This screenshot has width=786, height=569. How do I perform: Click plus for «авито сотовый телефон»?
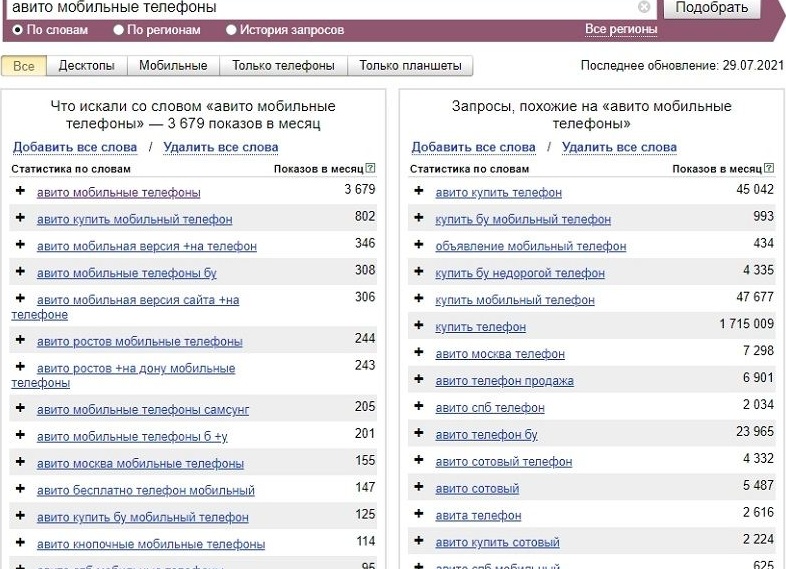pos(419,460)
